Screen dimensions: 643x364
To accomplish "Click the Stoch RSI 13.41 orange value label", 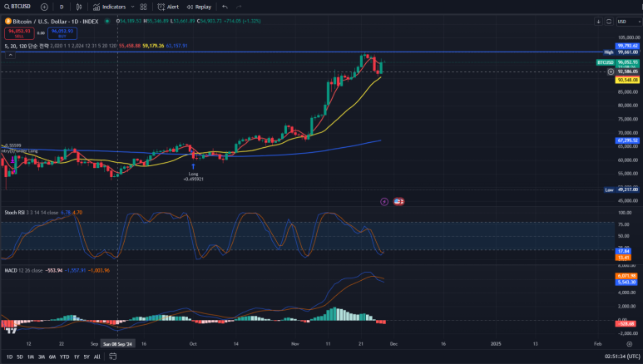I will [623, 258].
